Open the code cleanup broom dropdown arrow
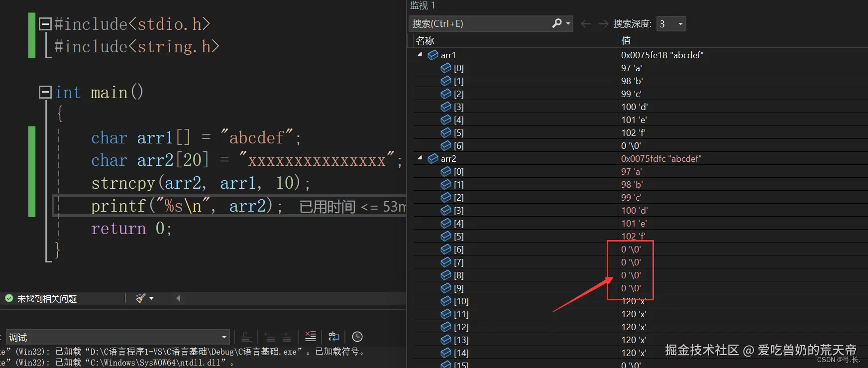Viewport: 868px width, 368px height. coord(151,298)
